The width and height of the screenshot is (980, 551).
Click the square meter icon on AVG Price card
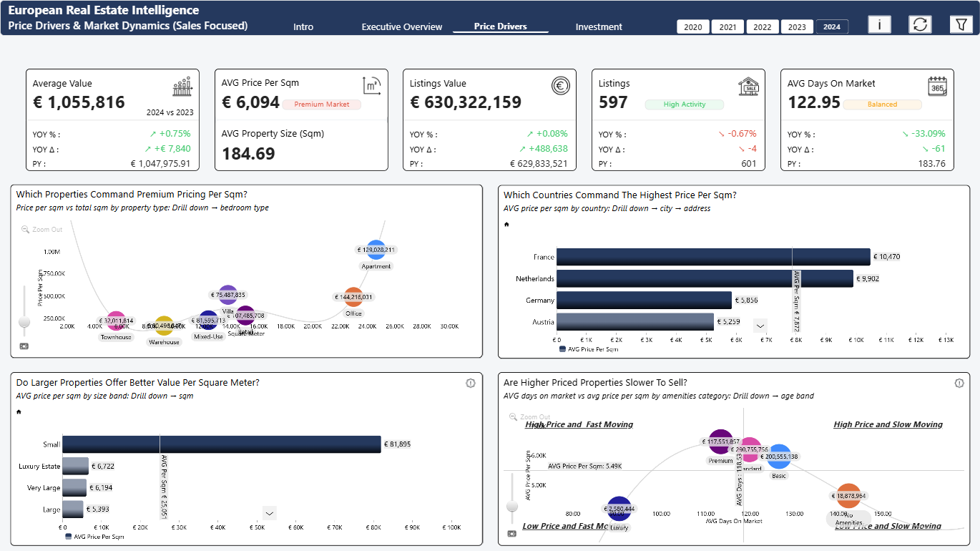(372, 86)
